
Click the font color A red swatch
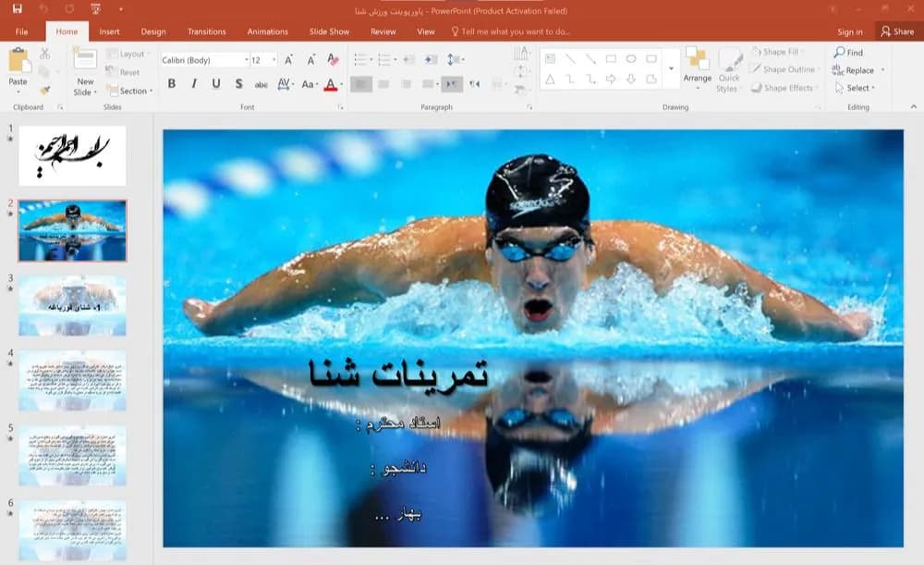coord(331,84)
